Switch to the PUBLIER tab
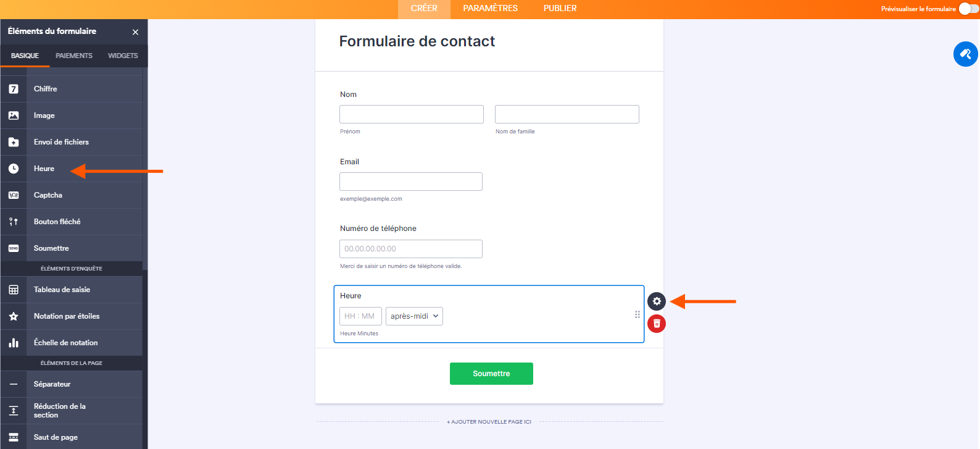The image size is (980, 449). 560,9
